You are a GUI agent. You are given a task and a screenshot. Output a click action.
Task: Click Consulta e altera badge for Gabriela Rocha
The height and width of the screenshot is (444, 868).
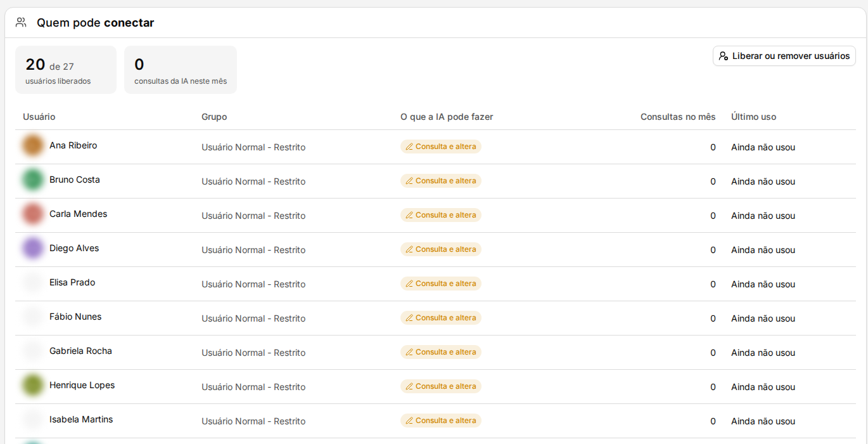441,352
